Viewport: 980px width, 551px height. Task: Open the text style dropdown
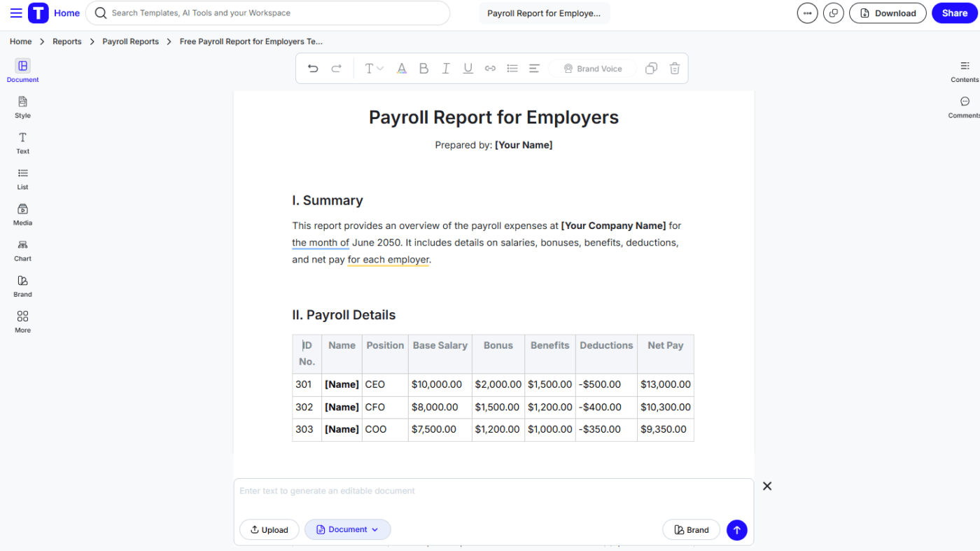[x=374, y=68]
